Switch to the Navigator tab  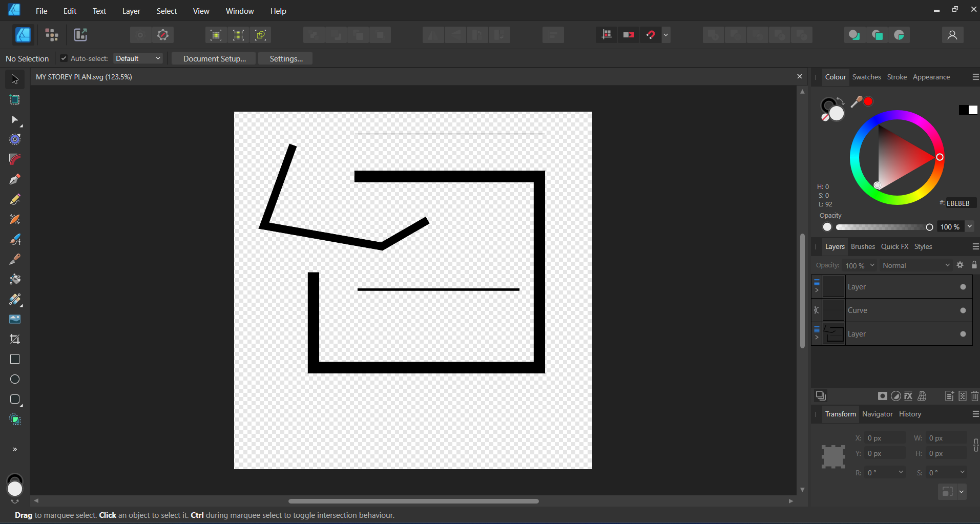tap(877, 414)
